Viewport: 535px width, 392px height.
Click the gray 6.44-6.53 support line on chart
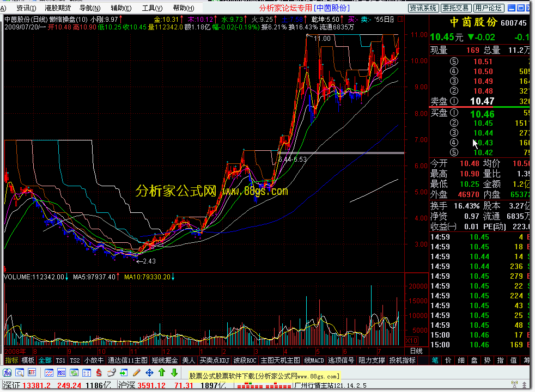[x=341, y=153]
